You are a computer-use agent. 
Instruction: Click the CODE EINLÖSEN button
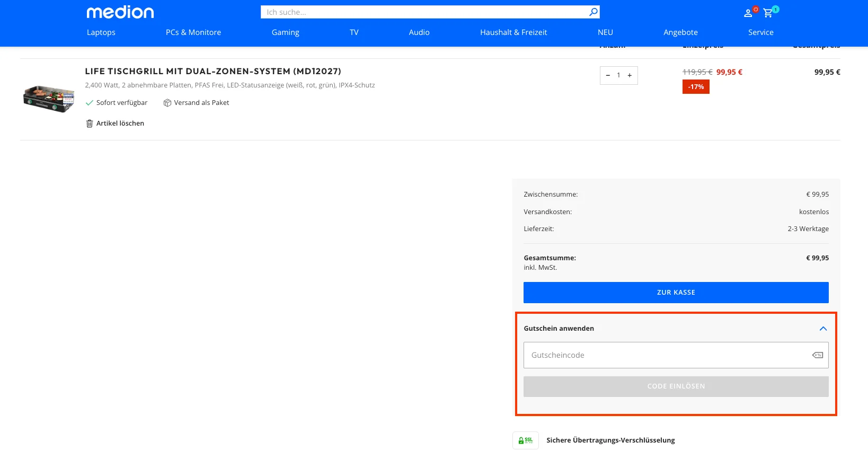pyautogui.click(x=676, y=386)
